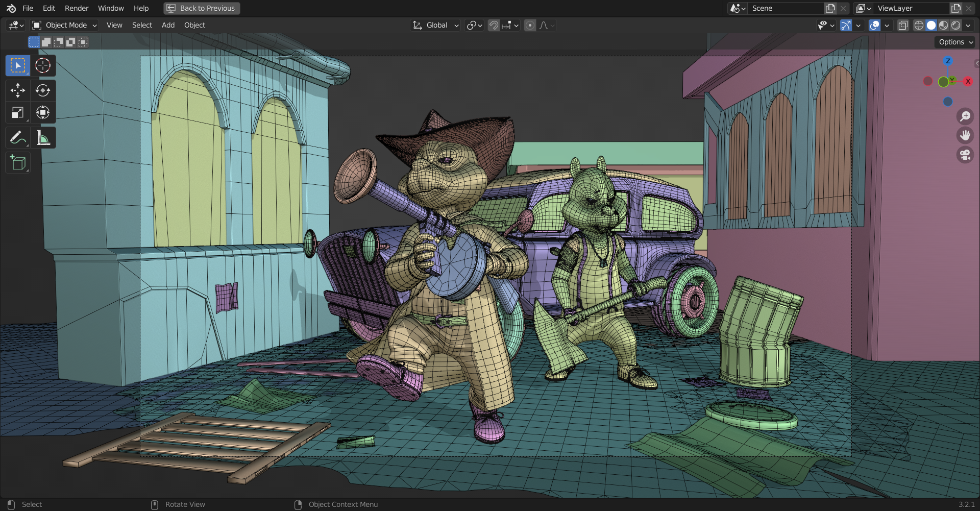Click the Back to Previous button

[x=202, y=8]
